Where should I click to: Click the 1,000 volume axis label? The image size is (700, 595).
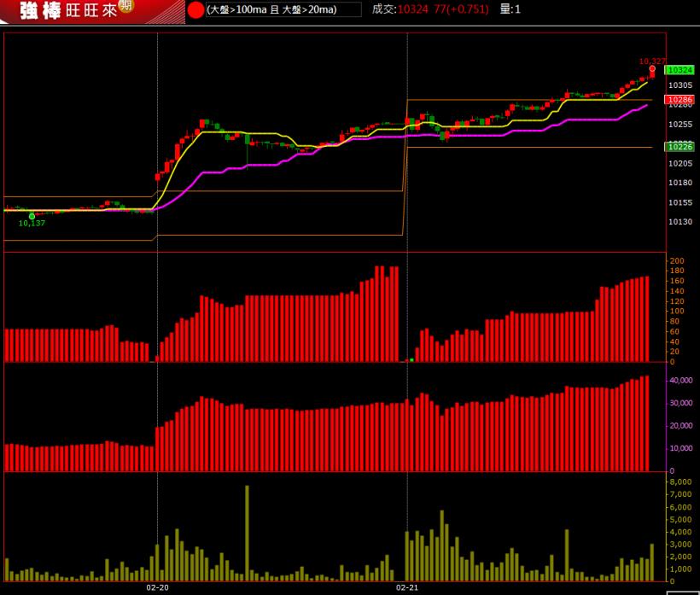coord(680,569)
